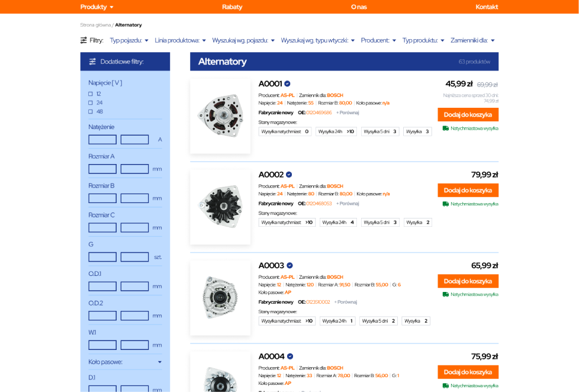The height and width of the screenshot is (392, 579).
Task: Add A0002 to cart with Dodaj do koszyka
Action: [x=468, y=190]
